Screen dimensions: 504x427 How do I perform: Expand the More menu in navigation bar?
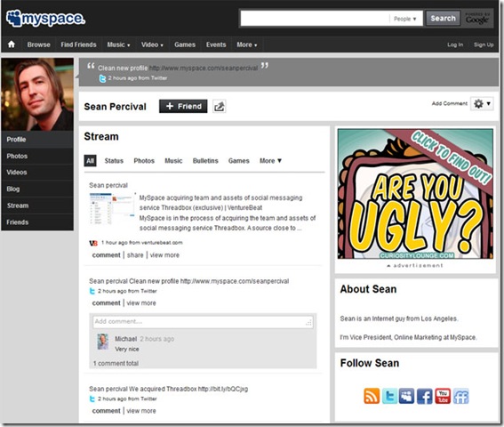[x=247, y=44]
